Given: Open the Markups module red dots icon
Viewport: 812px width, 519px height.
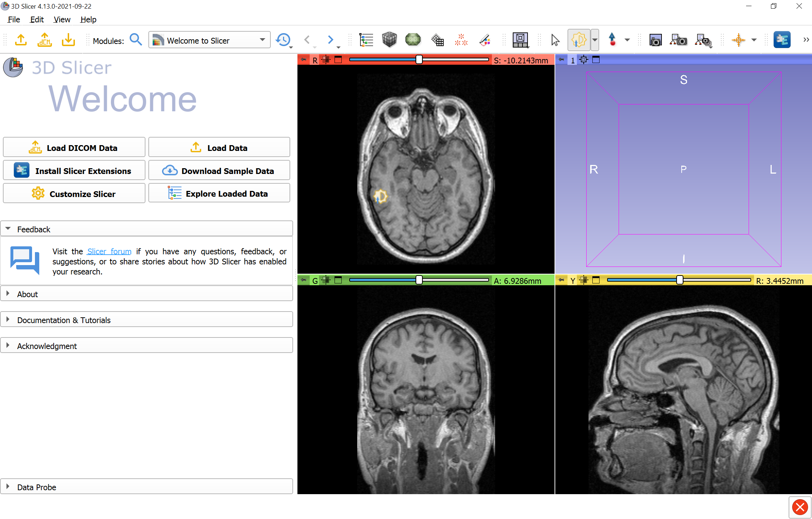Looking at the screenshot, I should [461, 40].
